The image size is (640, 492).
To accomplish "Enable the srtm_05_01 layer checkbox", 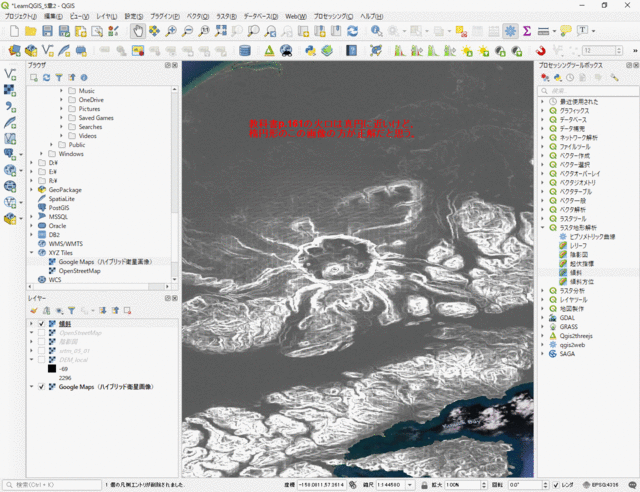I will [41, 351].
